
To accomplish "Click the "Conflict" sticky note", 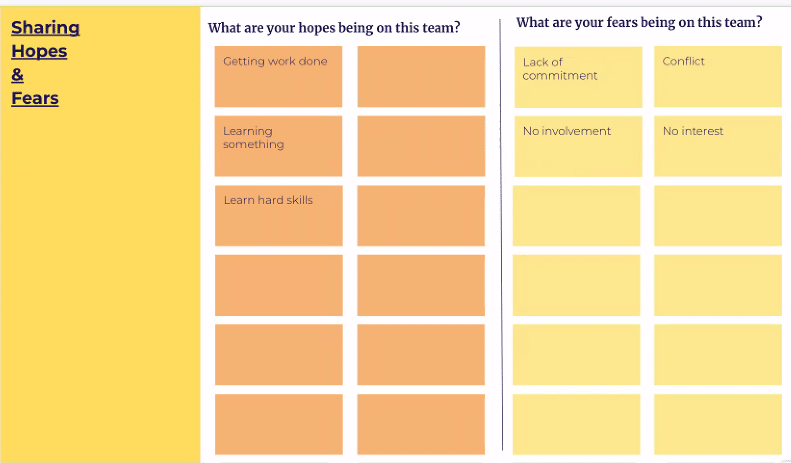I will pyautogui.click(x=718, y=77).
